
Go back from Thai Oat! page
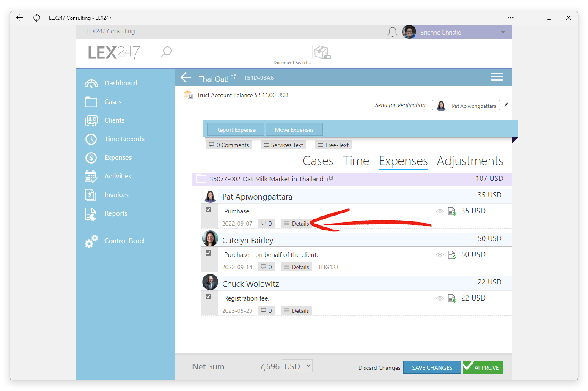(186, 77)
